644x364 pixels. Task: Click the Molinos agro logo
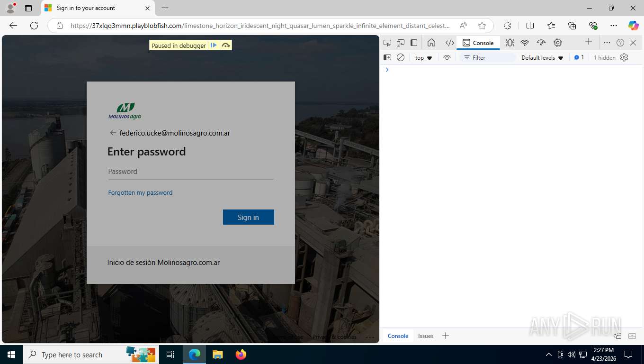click(x=125, y=111)
